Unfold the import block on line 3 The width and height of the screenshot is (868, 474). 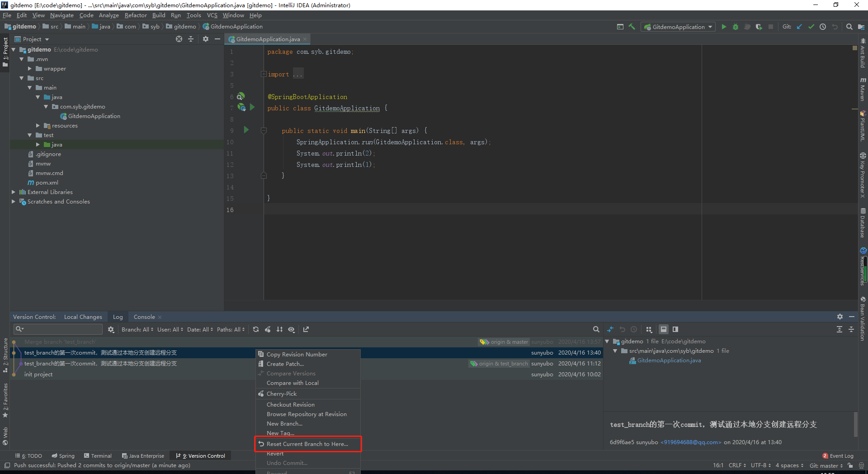[264, 74]
